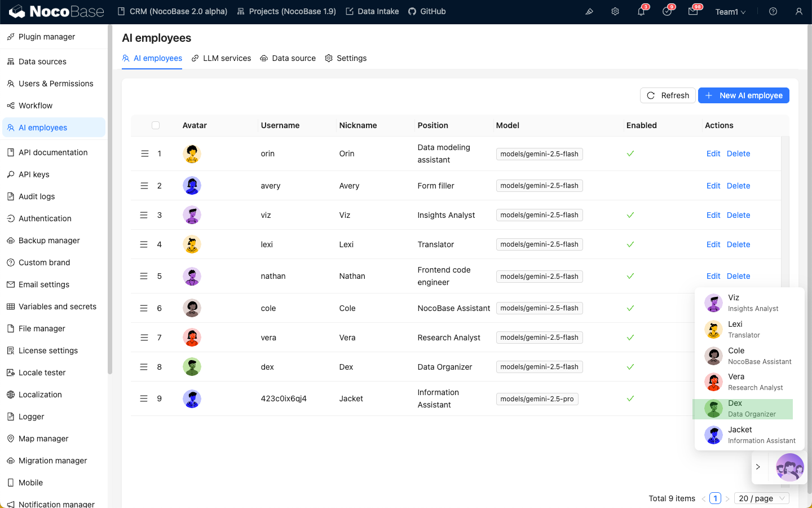Select Dex Data Organizer in popup list

click(743, 409)
